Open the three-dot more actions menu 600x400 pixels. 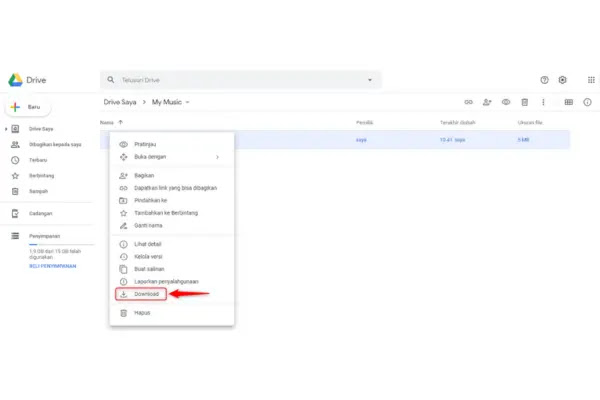click(x=543, y=102)
